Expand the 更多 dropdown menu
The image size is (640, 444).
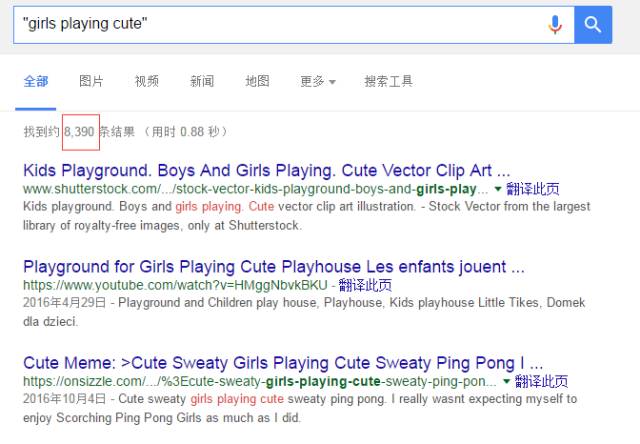click(x=318, y=81)
